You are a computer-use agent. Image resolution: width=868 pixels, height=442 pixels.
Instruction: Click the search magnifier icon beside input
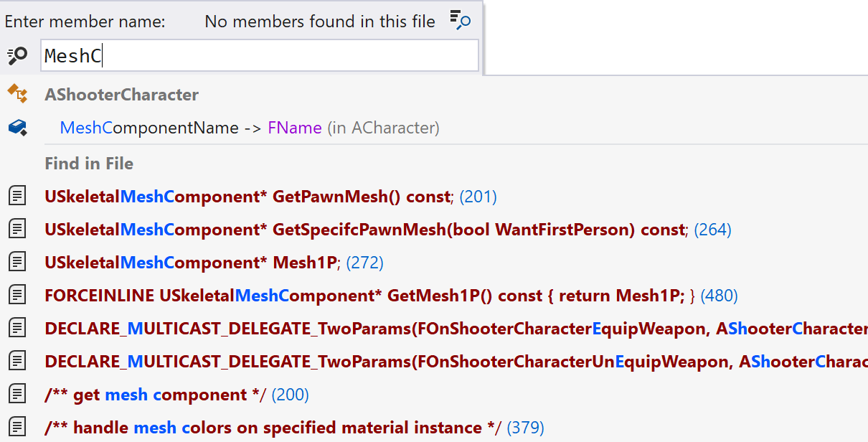(17, 56)
